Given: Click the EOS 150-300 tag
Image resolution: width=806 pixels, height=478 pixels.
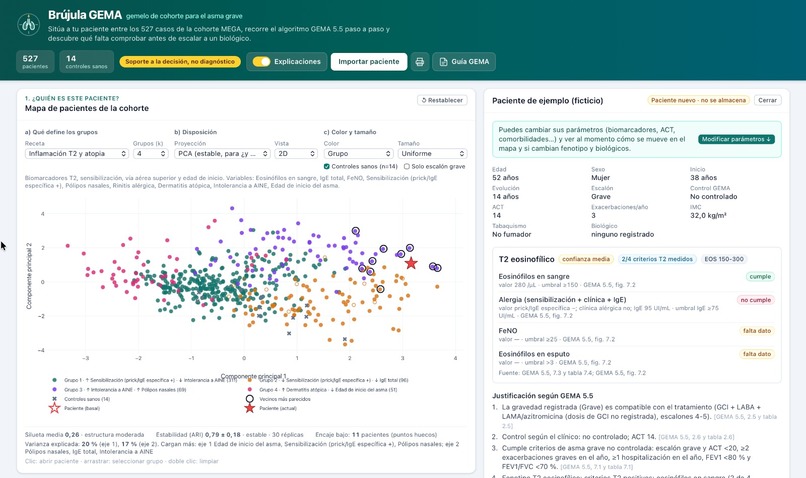Looking at the screenshot, I should (724, 259).
